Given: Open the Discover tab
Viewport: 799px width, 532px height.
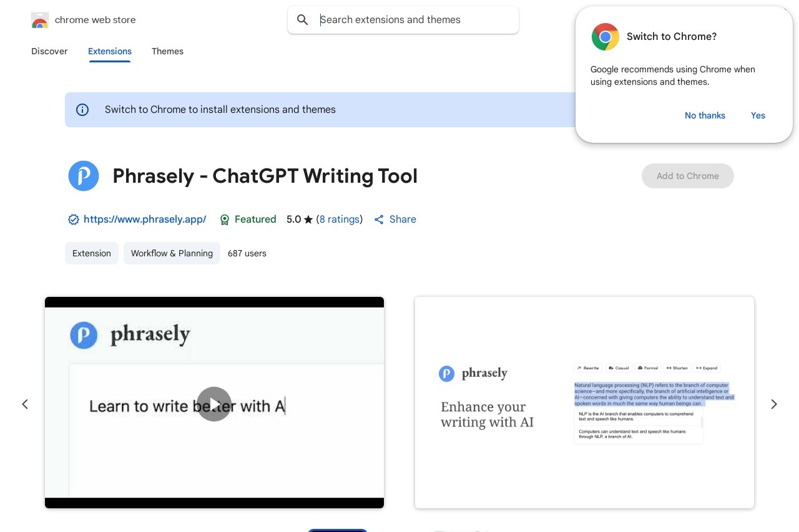Looking at the screenshot, I should click(x=49, y=51).
